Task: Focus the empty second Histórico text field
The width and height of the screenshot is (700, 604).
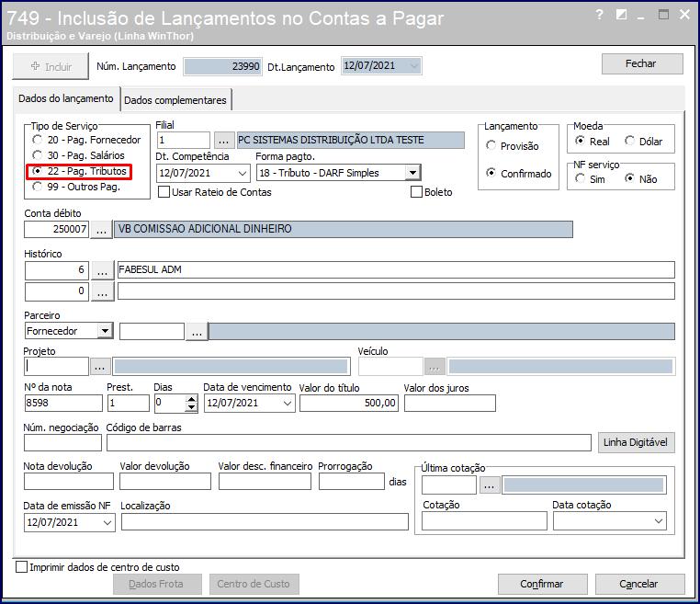Action: (396, 291)
